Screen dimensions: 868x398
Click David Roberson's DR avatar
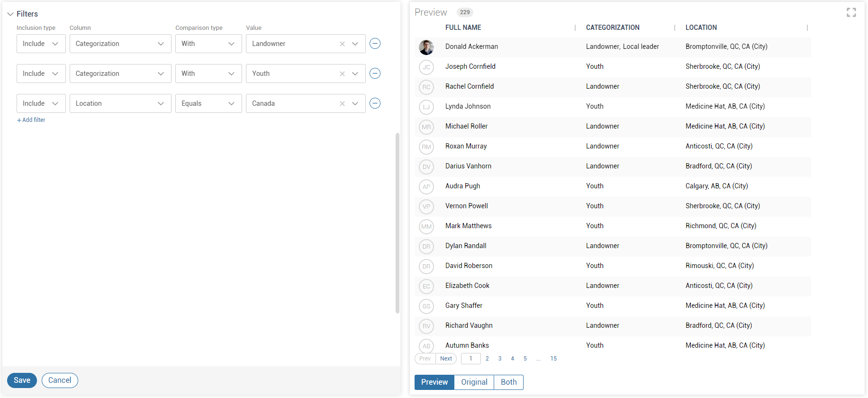pos(426,266)
